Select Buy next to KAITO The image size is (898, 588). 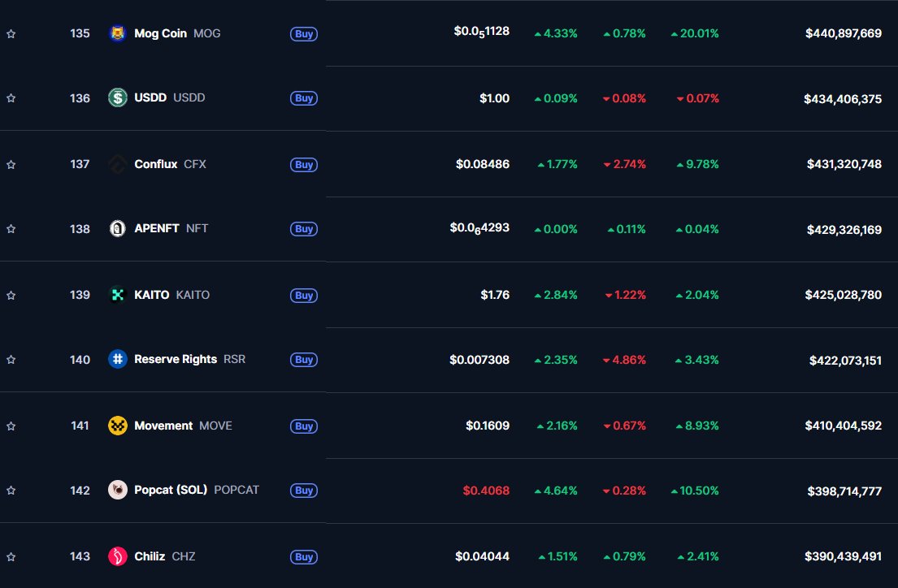point(304,295)
